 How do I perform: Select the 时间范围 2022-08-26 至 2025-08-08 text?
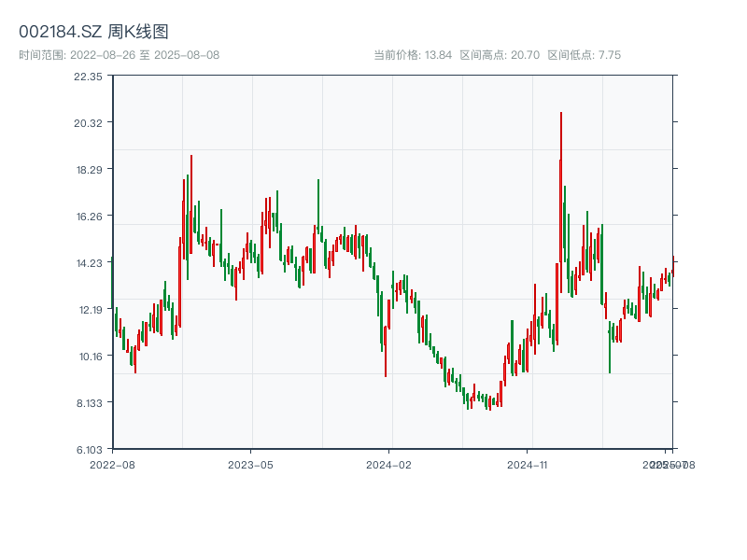[x=120, y=55]
